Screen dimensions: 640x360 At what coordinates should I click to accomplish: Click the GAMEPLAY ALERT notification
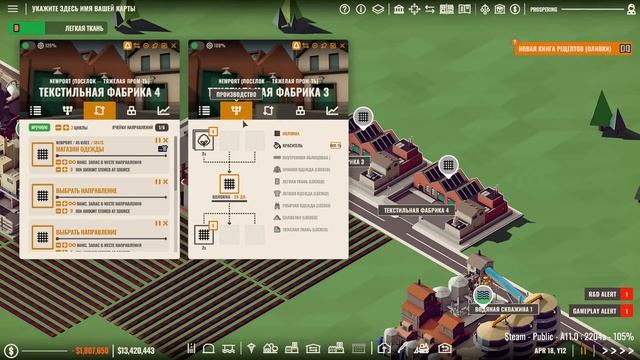(601, 311)
